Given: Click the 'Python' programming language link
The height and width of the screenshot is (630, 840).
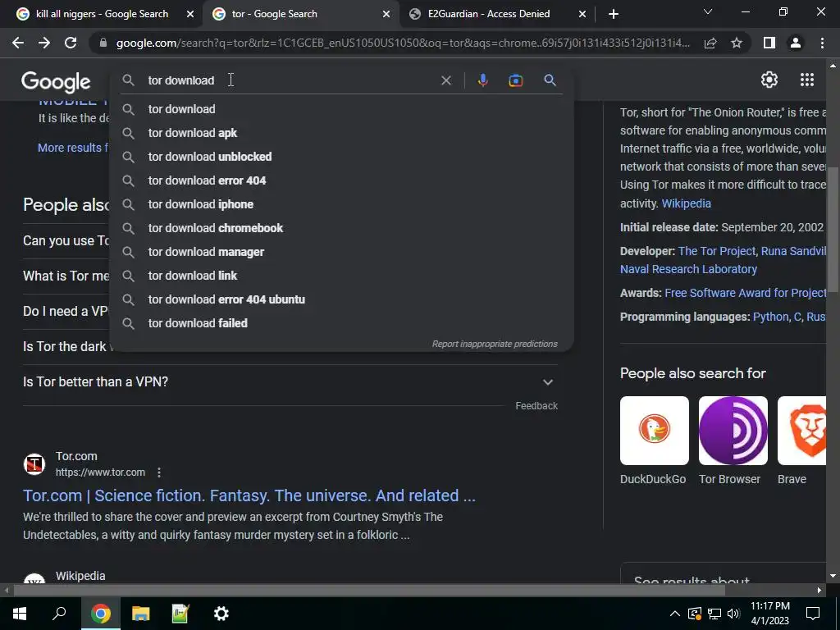Looking at the screenshot, I should click(770, 317).
